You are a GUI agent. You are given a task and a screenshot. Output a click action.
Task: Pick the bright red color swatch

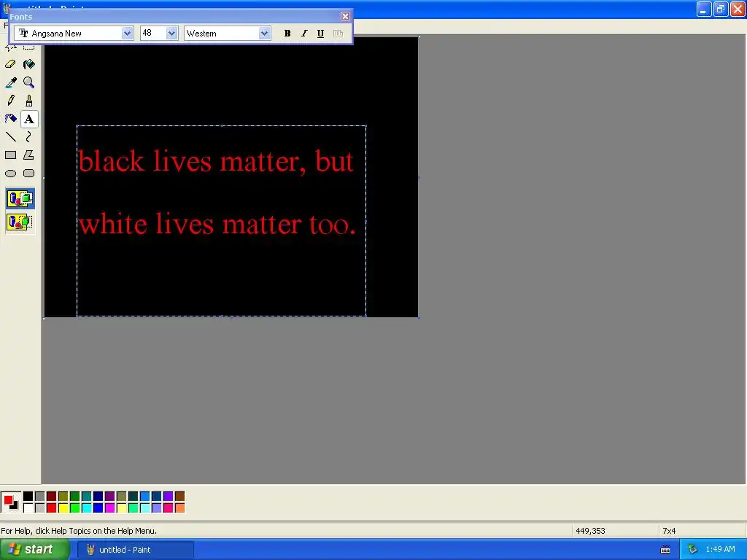[52, 508]
